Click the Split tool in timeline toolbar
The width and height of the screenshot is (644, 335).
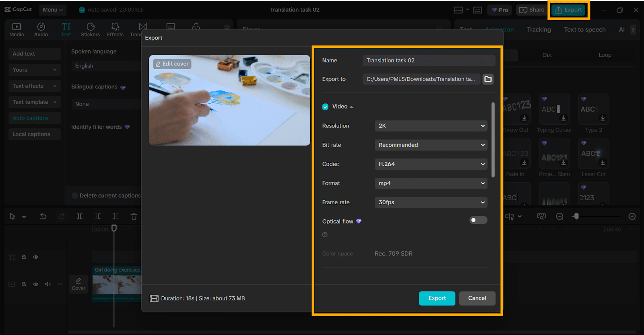tap(80, 216)
